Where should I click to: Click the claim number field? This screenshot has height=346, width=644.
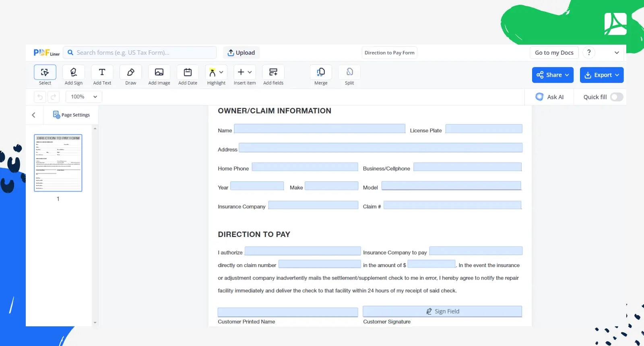320,264
